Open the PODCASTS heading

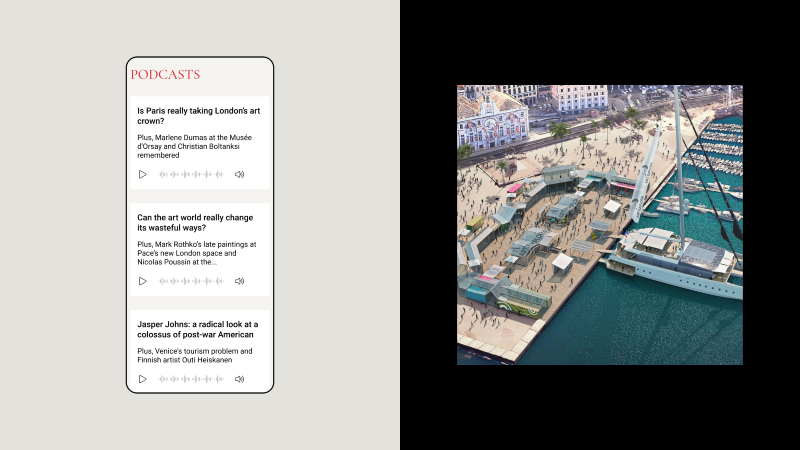pyautogui.click(x=165, y=74)
